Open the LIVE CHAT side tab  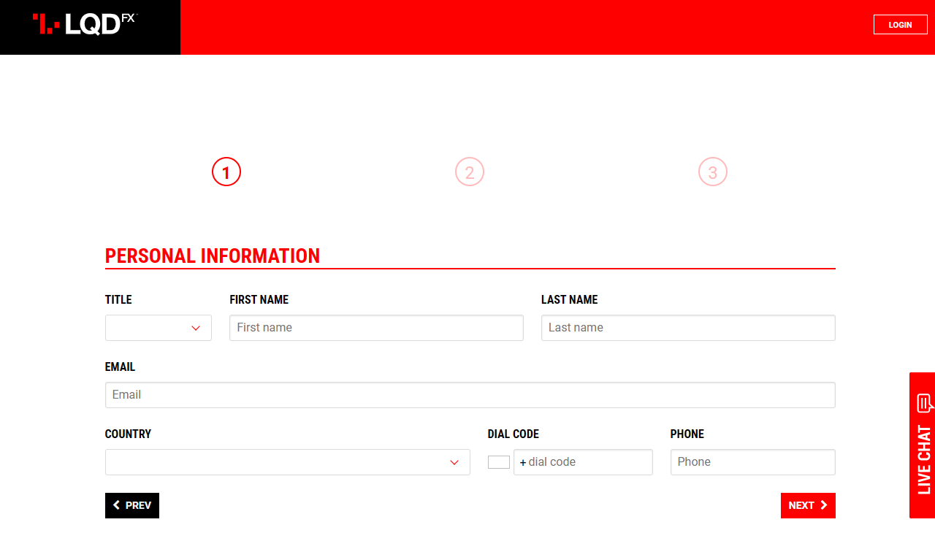[922, 456]
